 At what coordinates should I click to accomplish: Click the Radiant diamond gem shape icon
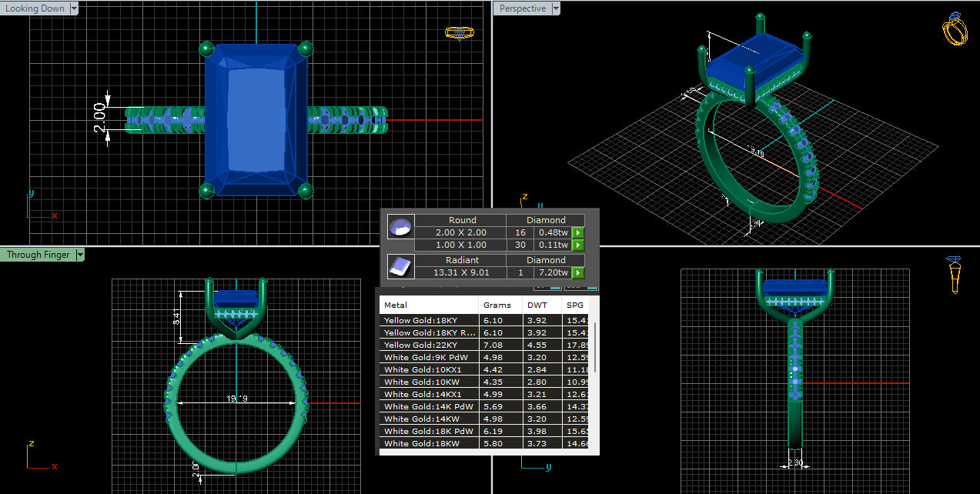(x=400, y=266)
